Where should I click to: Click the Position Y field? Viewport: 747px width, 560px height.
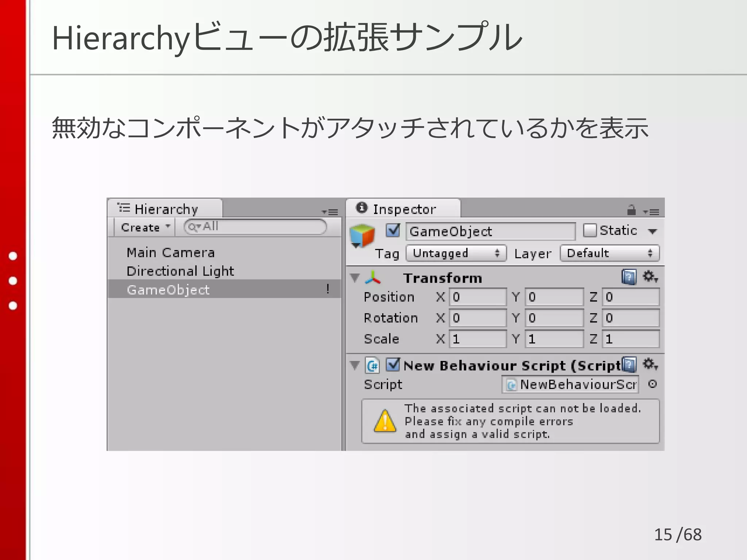coord(554,297)
